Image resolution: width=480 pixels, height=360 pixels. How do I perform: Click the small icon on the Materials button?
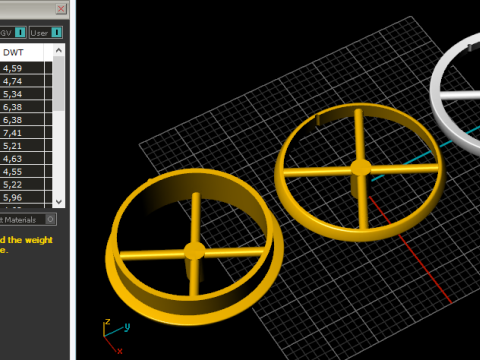[x=50, y=219]
